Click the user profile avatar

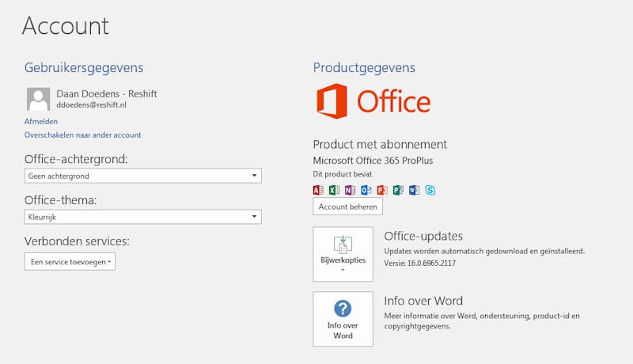[x=38, y=99]
